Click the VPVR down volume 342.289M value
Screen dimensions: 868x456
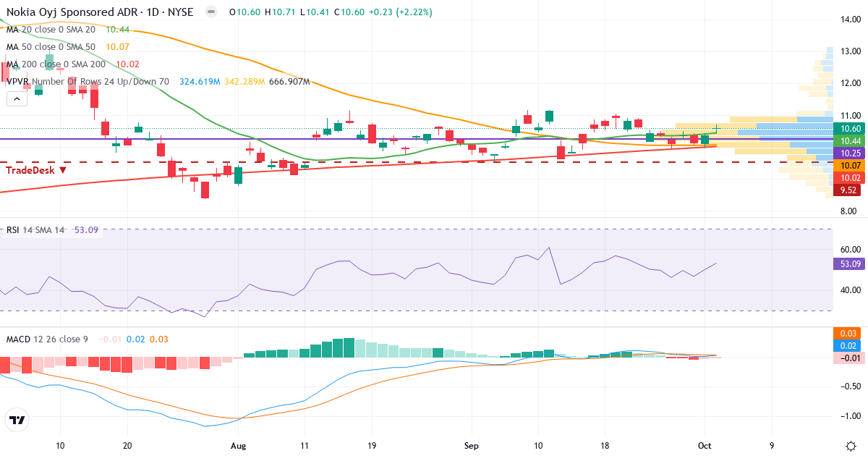(244, 82)
